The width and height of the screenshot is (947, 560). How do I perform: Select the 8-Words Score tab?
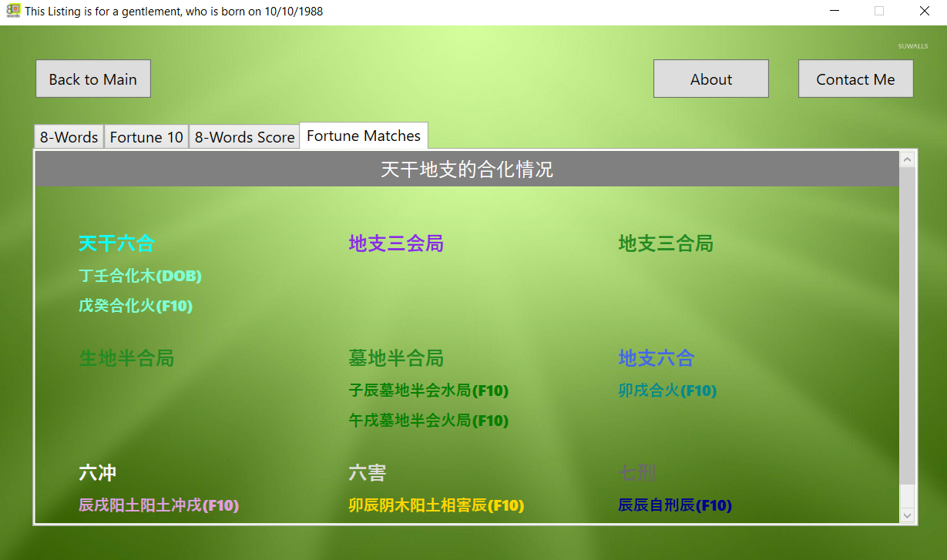click(244, 137)
